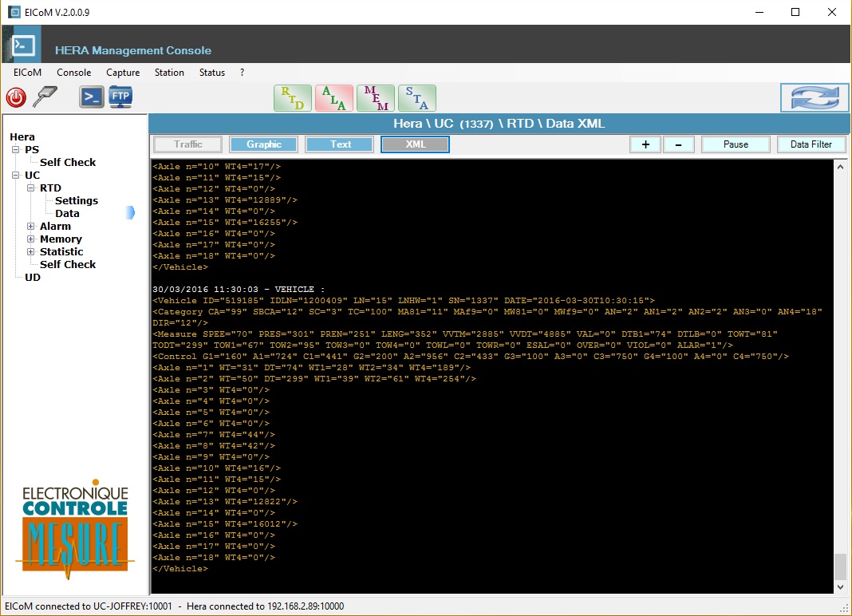The image size is (852, 616).
Task: Click the refresh arrows icon
Action: pyautogui.click(x=814, y=98)
